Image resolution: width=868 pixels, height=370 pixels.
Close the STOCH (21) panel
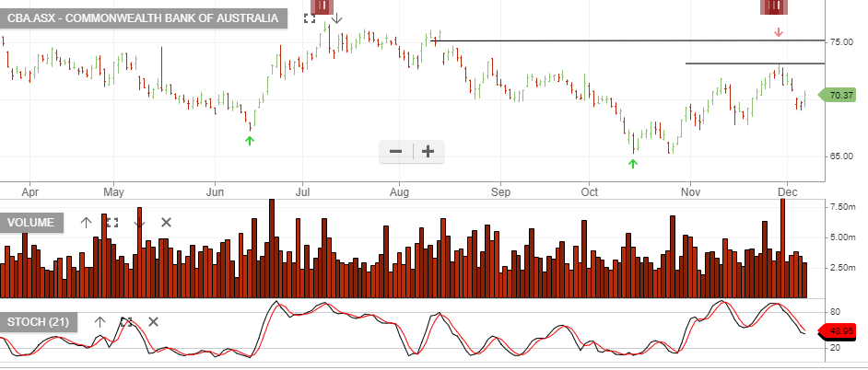pos(153,322)
